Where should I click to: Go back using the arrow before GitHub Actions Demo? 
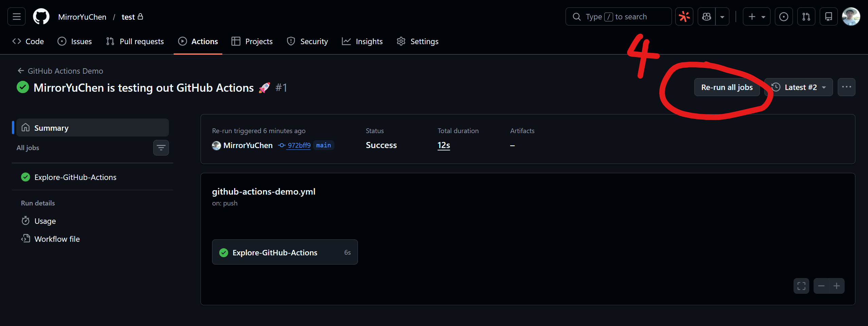[x=21, y=71]
